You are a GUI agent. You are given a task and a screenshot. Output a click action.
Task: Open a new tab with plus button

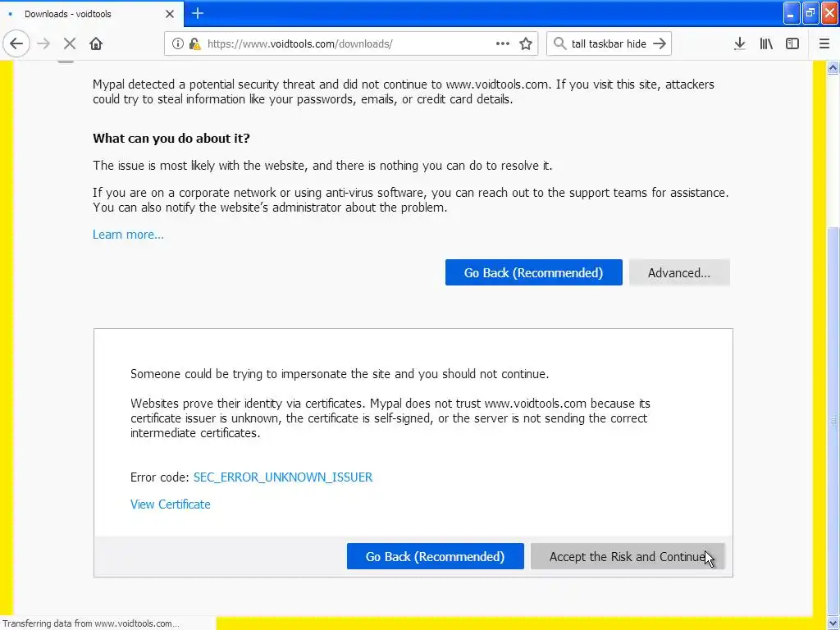(198, 13)
